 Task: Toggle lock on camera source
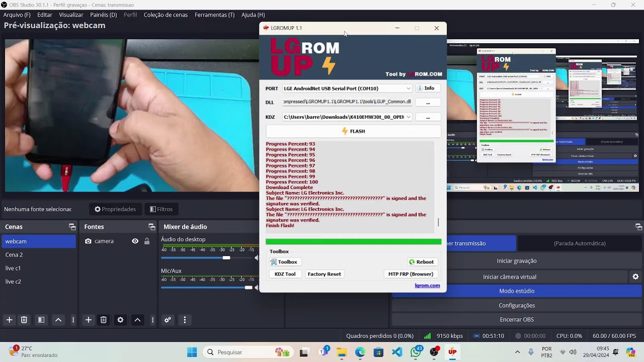pos(147,241)
